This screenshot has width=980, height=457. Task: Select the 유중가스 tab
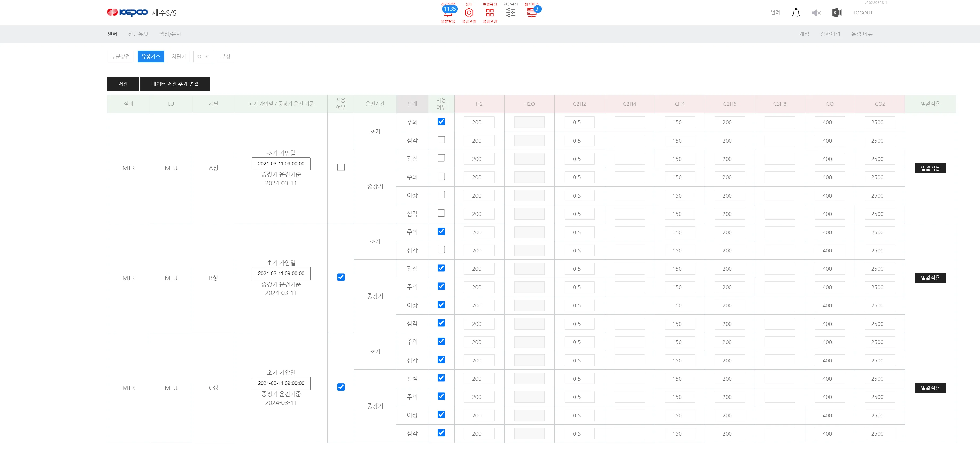(151, 56)
